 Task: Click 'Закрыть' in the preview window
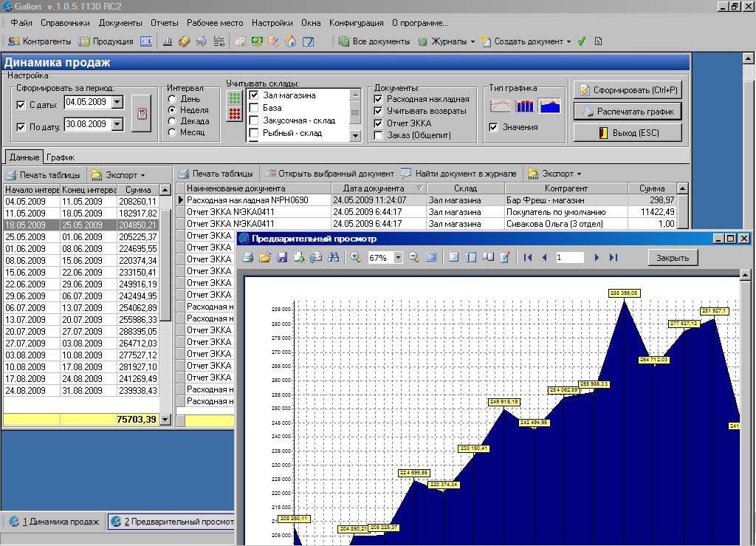(x=673, y=258)
